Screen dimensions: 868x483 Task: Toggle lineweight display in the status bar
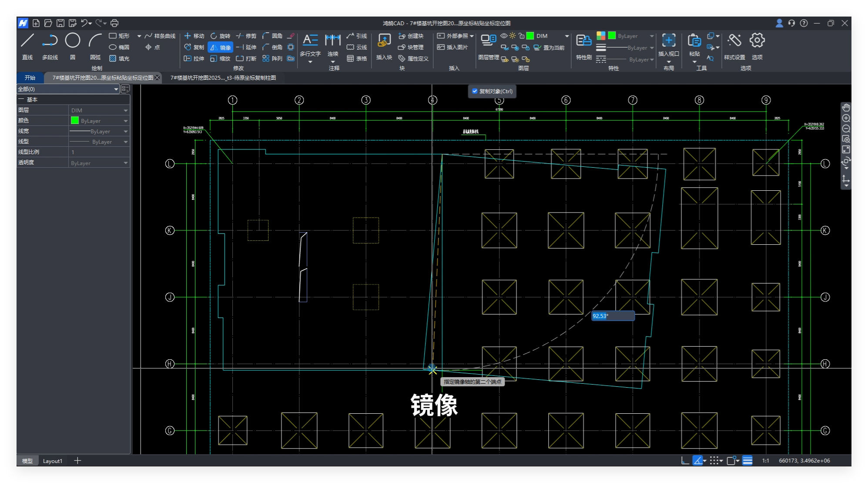747,461
